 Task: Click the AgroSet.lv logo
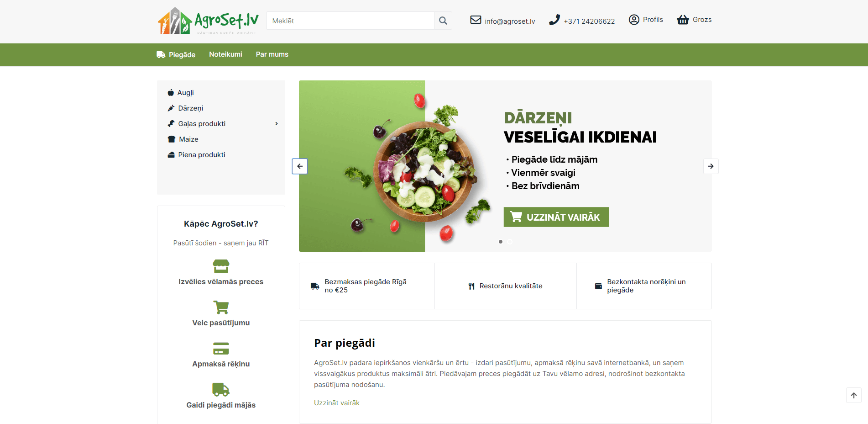[x=208, y=21]
